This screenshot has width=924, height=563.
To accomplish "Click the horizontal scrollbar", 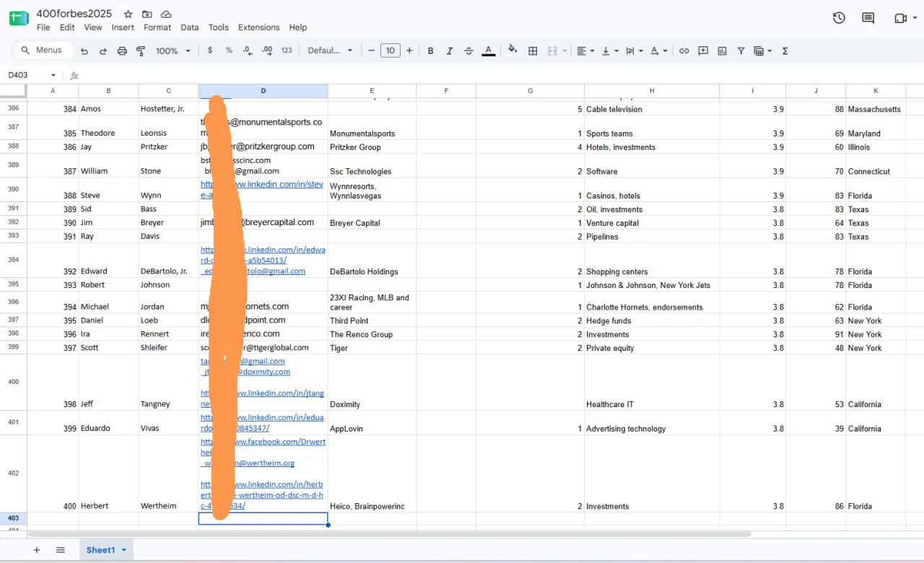I will pyautogui.click(x=390, y=534).
